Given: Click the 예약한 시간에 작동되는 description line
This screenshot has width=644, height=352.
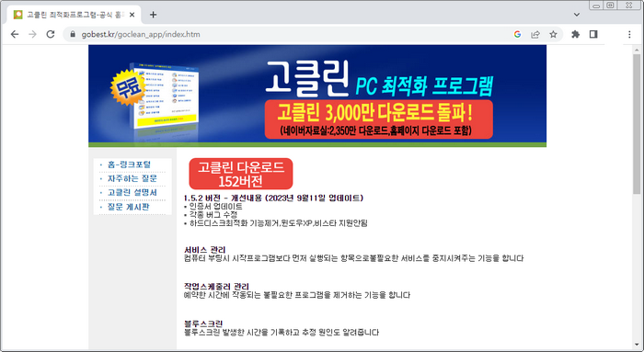Looking at the screenshot, I should pyautogui.click(x=297, y=295).
